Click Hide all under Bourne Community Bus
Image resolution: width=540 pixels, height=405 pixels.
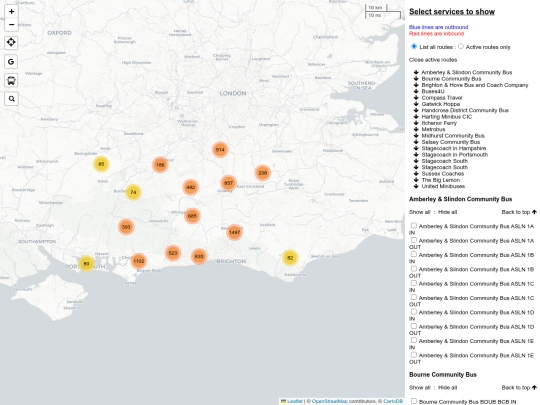pos(447,387)
